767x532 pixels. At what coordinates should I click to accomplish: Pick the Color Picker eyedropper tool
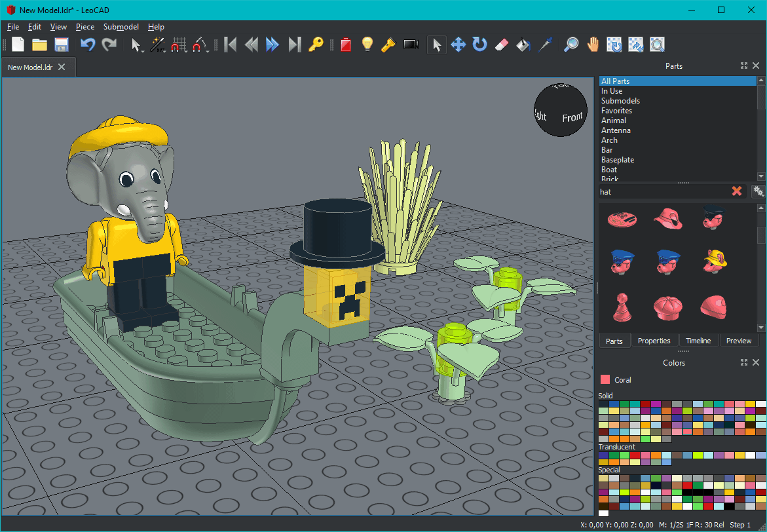(x=544, y=45)
